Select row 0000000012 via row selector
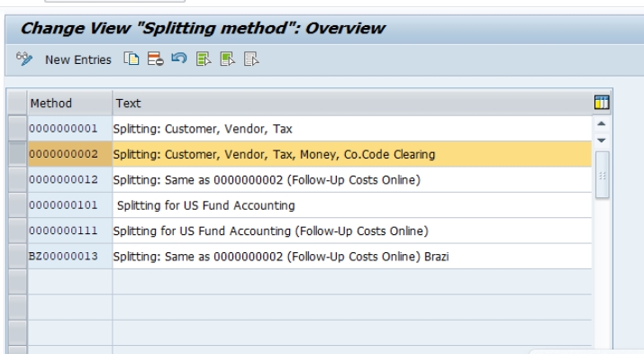The image size is (644, 354). [x=18, y=179]
